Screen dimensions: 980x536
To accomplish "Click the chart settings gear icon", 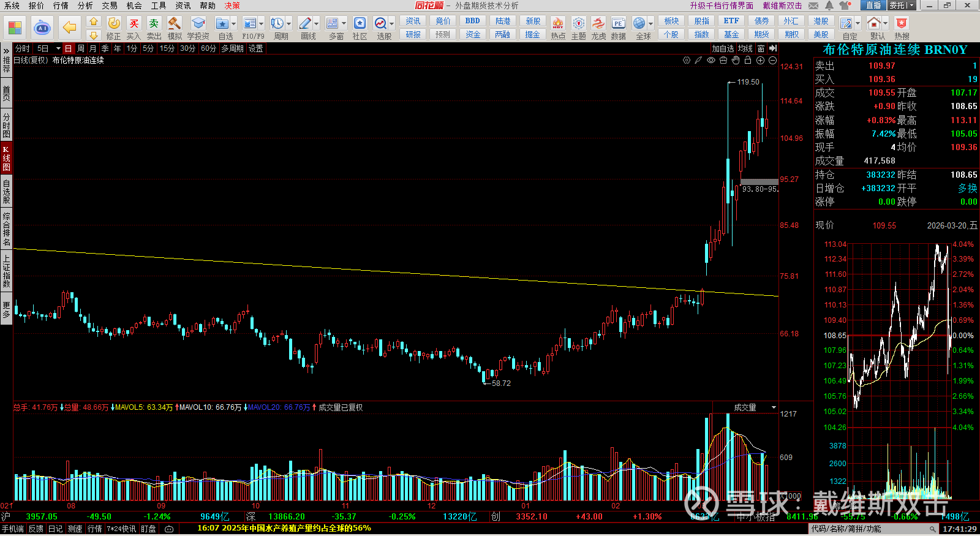I will coord(687,60).
